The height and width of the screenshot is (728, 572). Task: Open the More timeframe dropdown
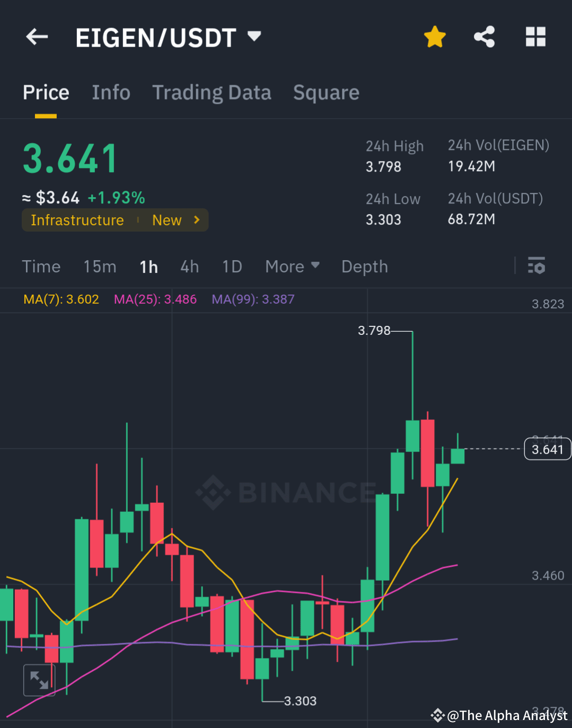pos(292,267)
